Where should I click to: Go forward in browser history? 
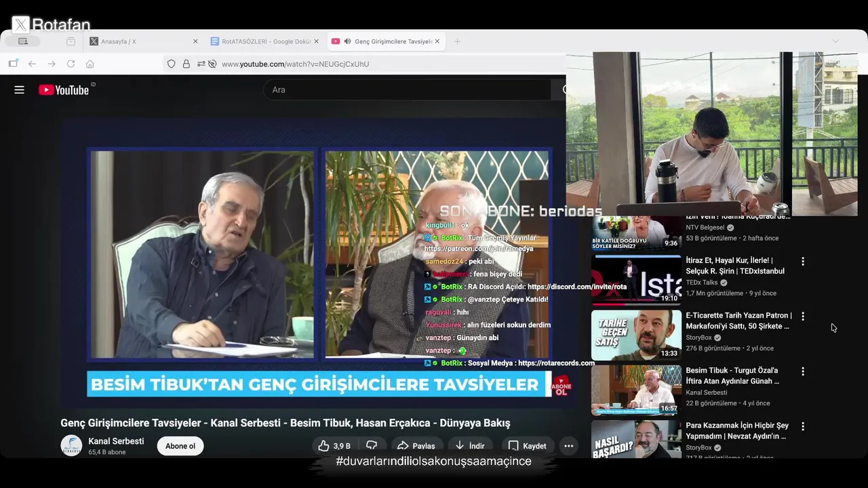(52, 64)
